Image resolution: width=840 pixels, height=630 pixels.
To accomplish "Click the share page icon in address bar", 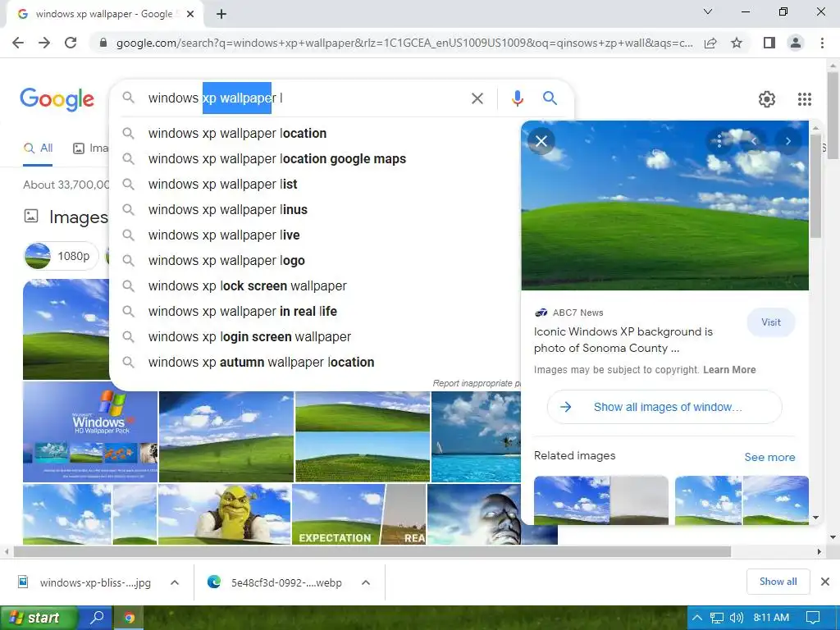I will 710,43.
